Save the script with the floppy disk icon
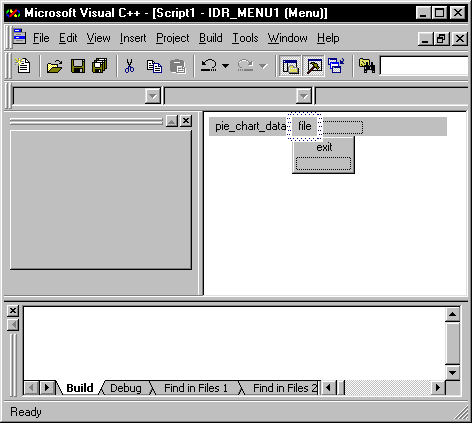 point(78,66)
